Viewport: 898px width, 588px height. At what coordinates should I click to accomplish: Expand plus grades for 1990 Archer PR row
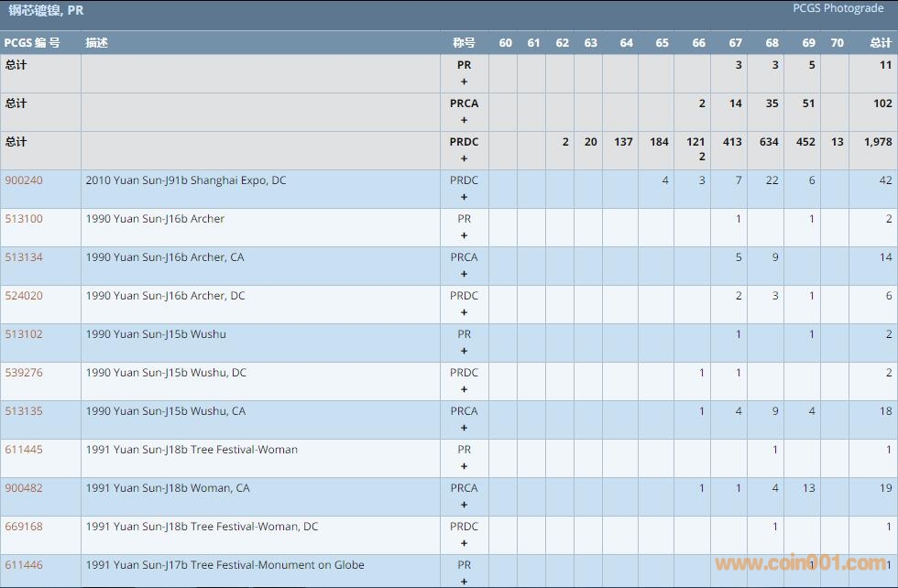pos(464,235)
